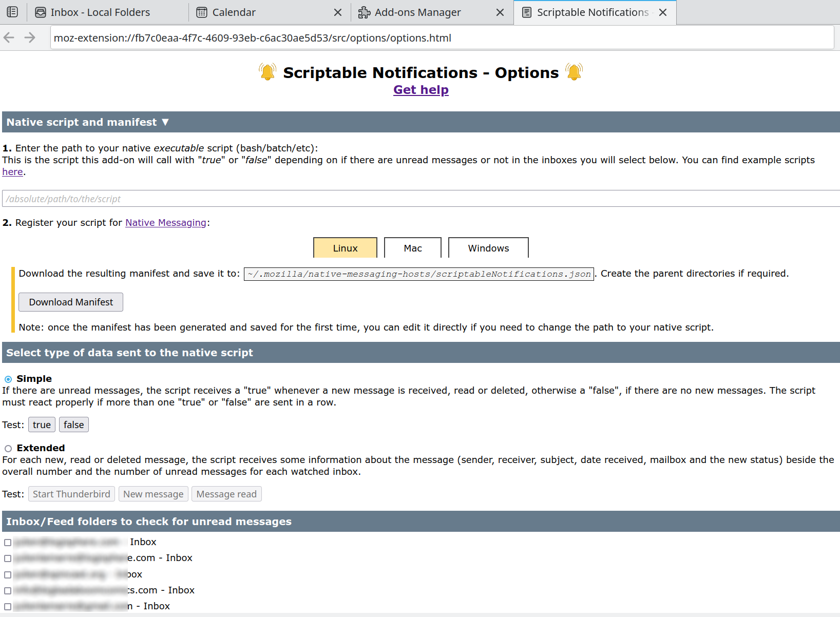The height and width of the screenshot is (617, 840).
Task: Check the third inbox folder checkbox
Action: 8,575
